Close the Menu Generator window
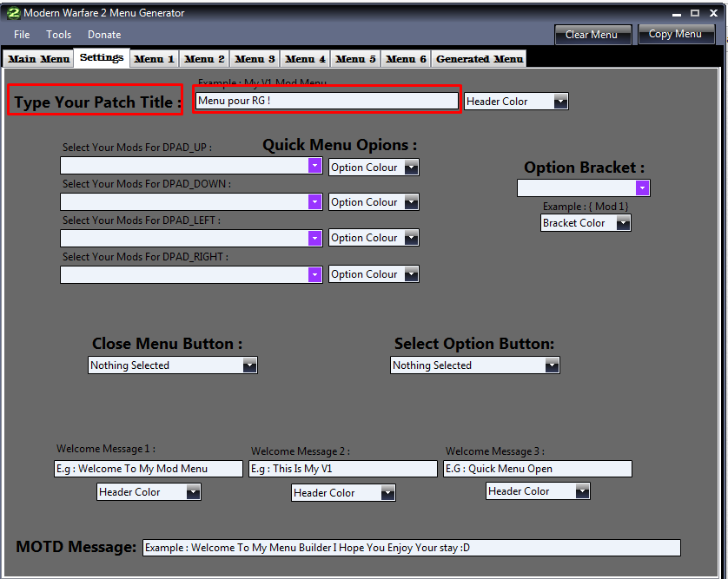Screen dimensions: 728x579 [713, 13]
